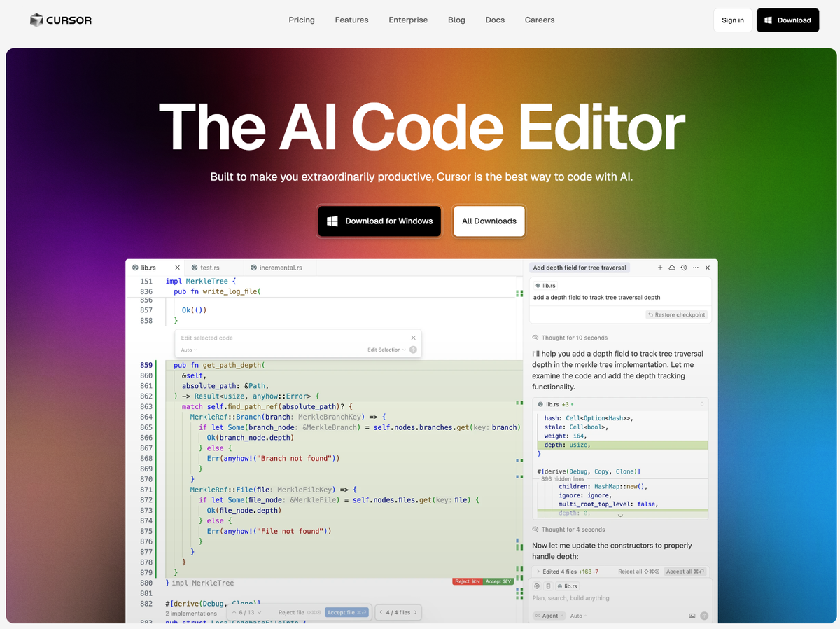Close the inline edit prompt box

point(413,338)
